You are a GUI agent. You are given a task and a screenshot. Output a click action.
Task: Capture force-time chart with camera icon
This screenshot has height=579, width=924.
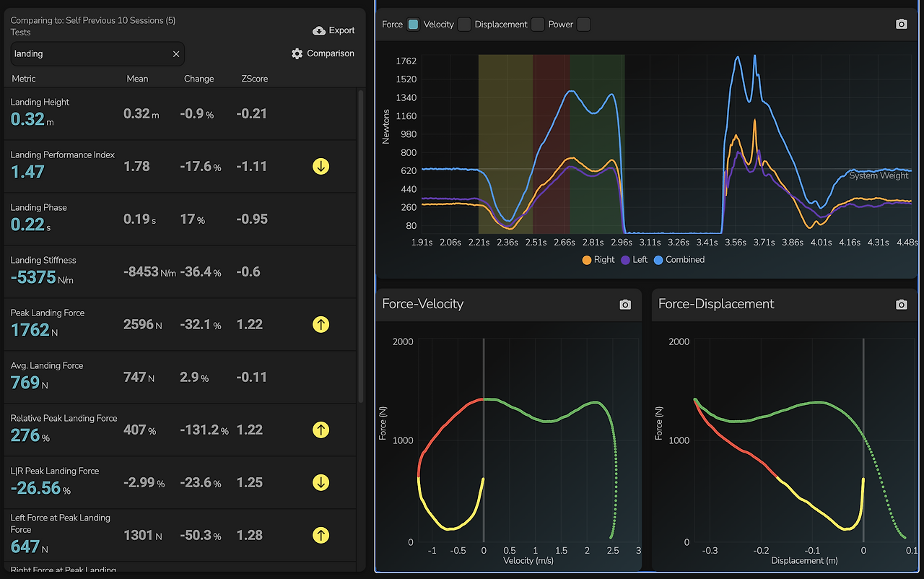pos(901,24)
